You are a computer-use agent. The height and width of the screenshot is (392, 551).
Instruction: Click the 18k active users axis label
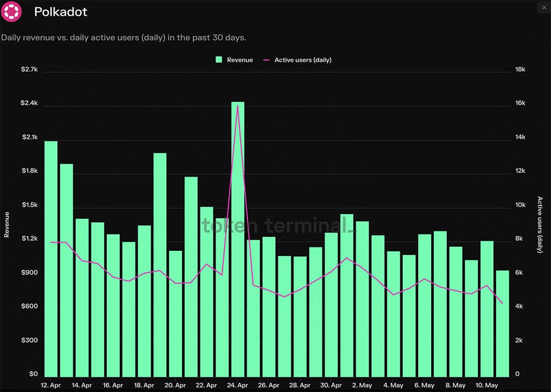[520, 69]
